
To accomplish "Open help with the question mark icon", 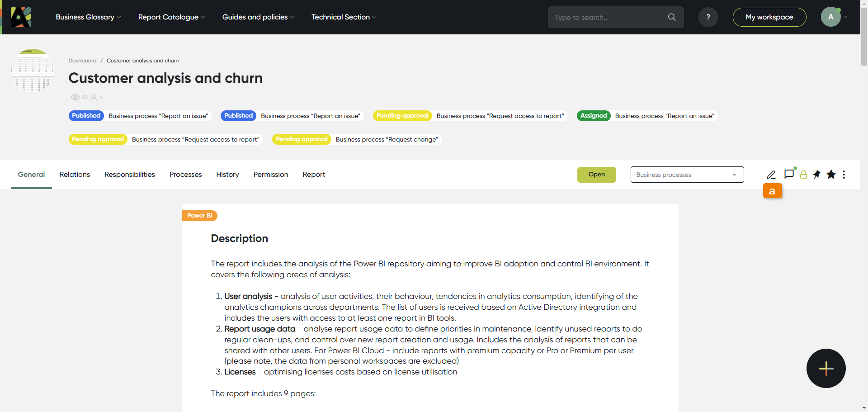I will pyautogui.click(x=708, y=17).
